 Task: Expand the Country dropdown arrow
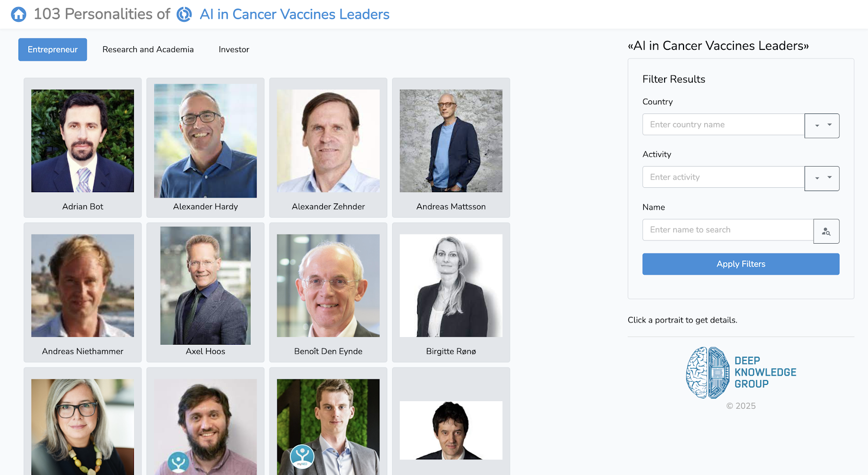coord(822,125)
